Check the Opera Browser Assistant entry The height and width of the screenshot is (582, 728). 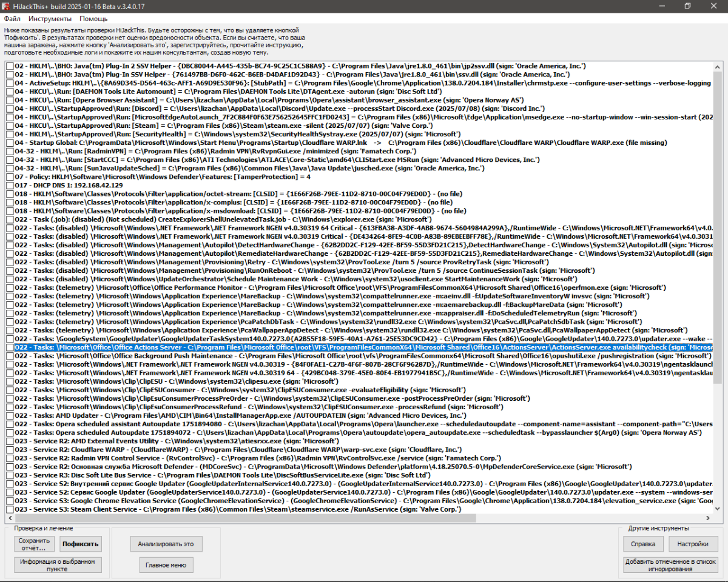click(10, 100)
